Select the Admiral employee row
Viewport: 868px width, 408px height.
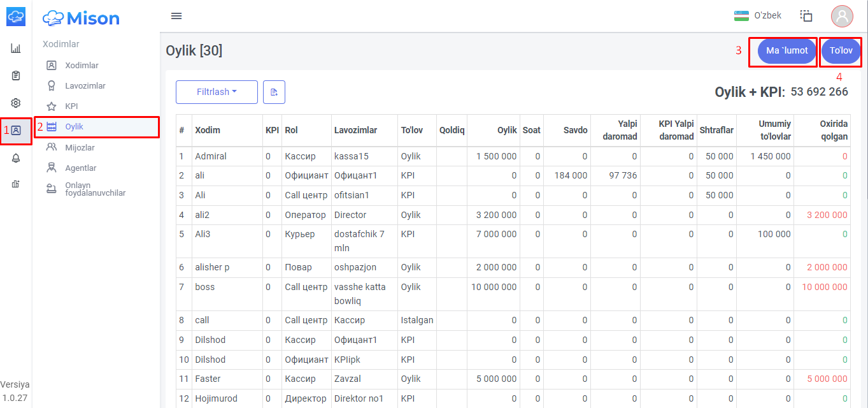513,156
